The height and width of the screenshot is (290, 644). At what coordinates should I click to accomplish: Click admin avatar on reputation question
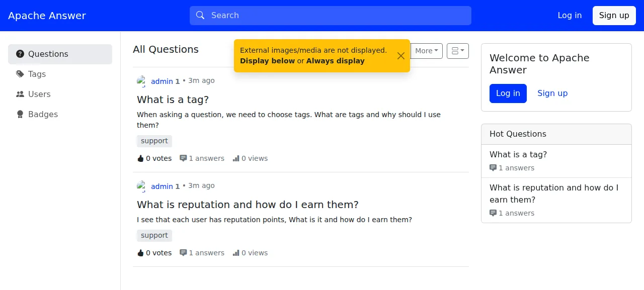pyautogui.click(x=142, y=186)
